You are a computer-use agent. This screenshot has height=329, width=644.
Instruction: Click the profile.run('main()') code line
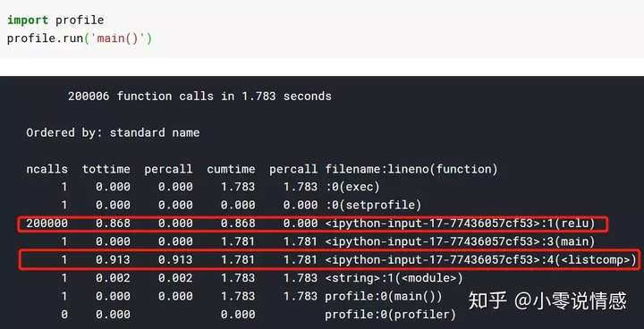[80, 38]
